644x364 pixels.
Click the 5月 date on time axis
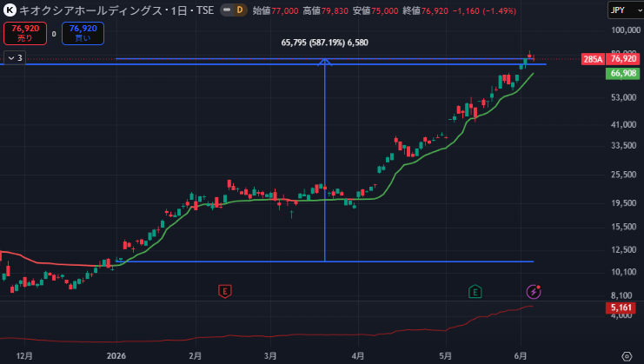[x=446, y=356]
